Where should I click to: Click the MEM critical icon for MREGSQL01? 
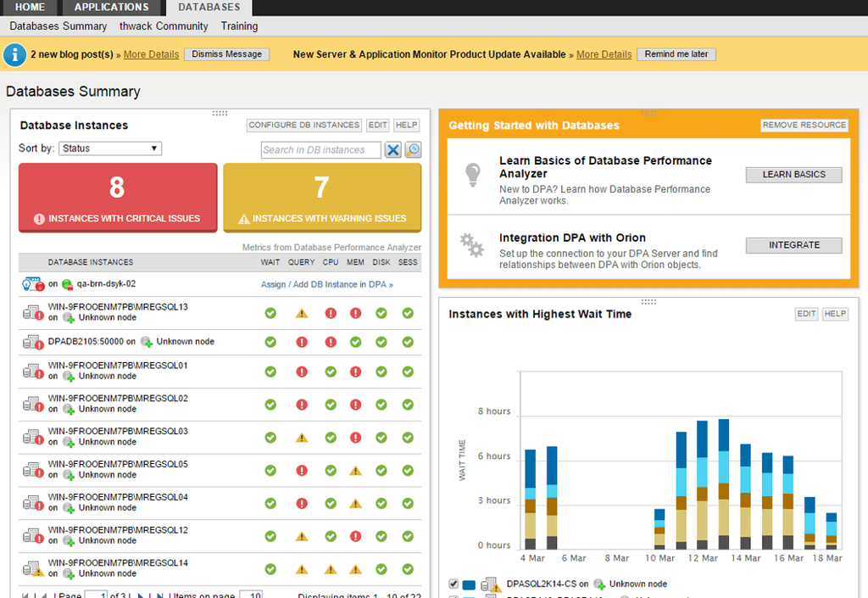[x=355, y=372]
